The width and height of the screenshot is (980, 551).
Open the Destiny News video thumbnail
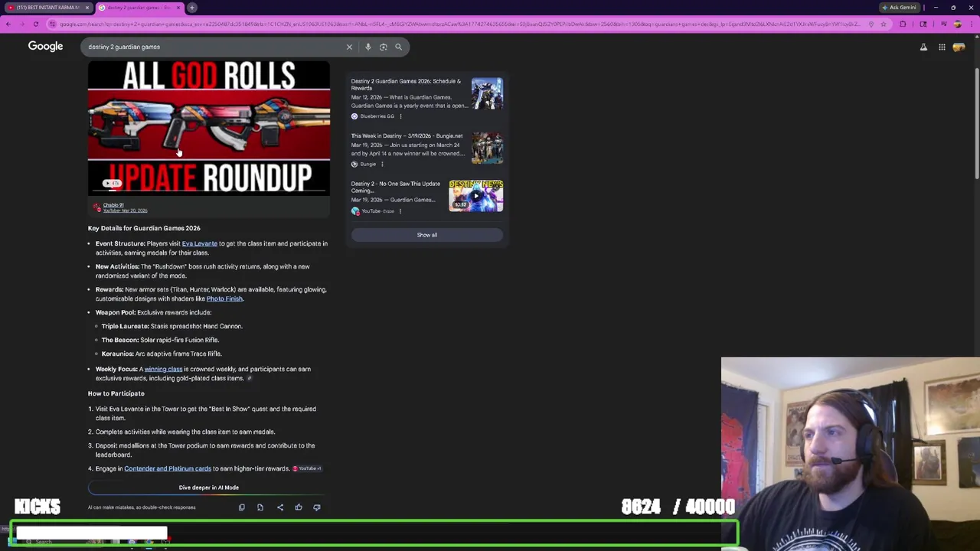tap(475, 195)
